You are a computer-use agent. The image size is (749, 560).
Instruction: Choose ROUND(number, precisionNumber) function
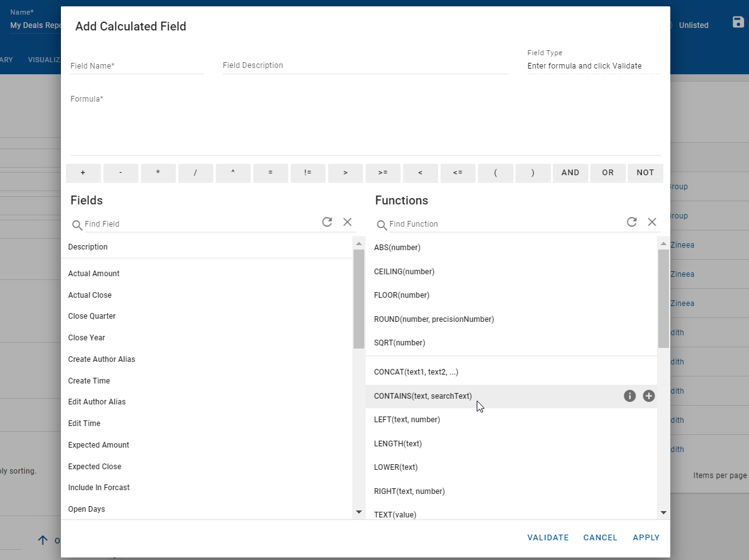tap(434, 319)
